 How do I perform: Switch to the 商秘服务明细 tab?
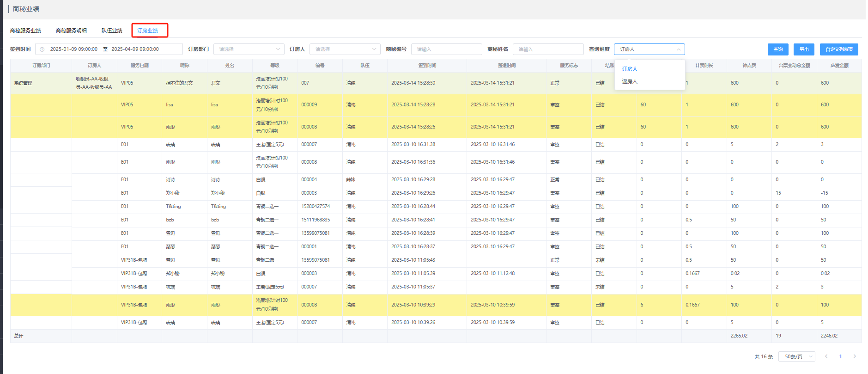pyautogui.click(x=71, y=31)
